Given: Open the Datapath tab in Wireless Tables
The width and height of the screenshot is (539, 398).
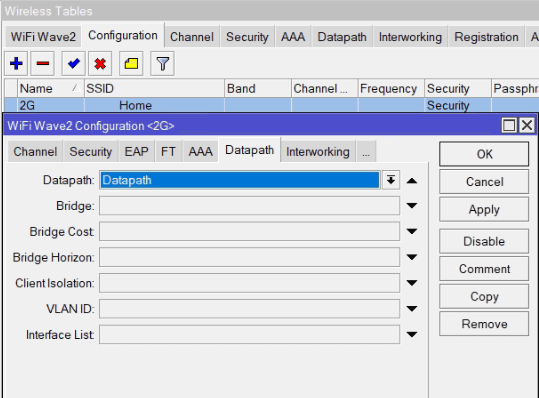Looking at the screenshot, I should point(342,37).
